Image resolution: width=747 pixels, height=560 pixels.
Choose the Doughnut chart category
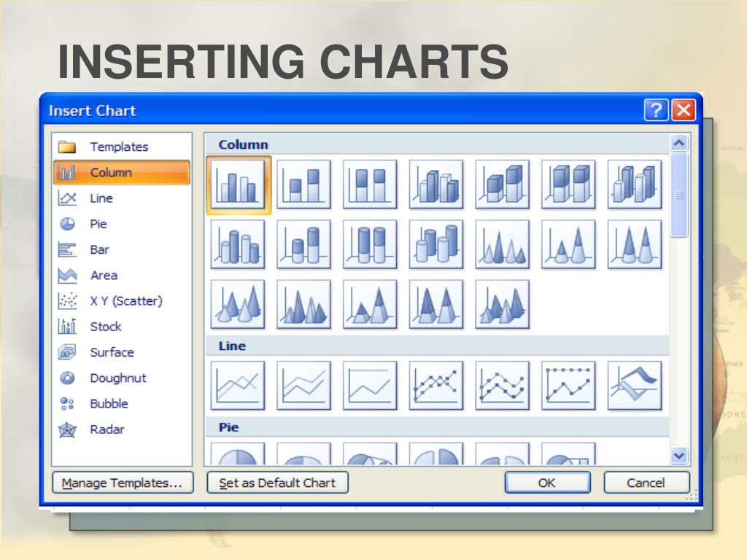(x=122, y=378)
